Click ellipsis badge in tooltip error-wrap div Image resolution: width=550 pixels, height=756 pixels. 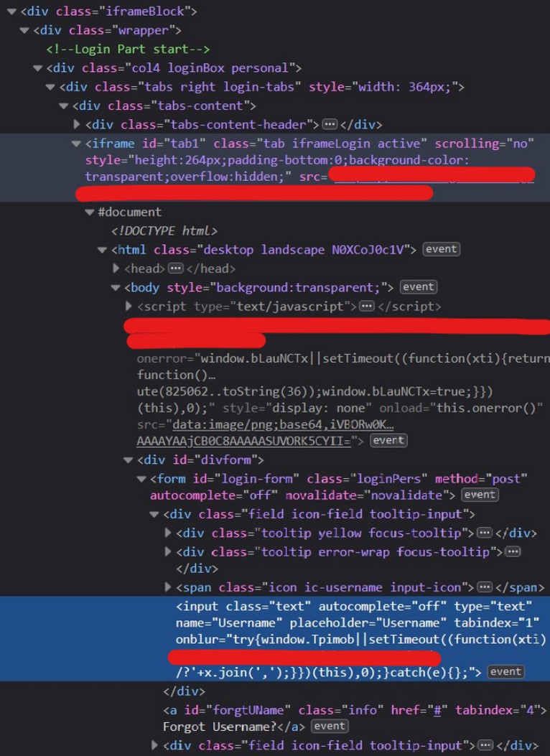point(513,551)
